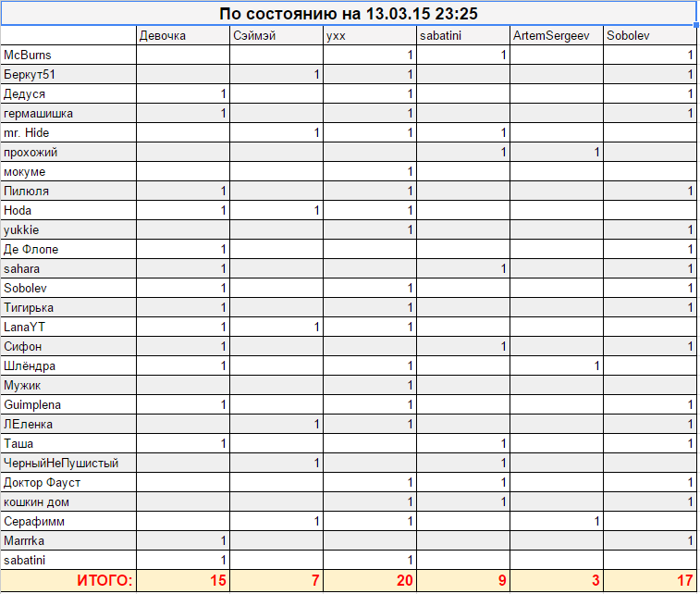Click the Беркут51 name cell
Screen dimensions: 700x594
(x=68, y=74)
